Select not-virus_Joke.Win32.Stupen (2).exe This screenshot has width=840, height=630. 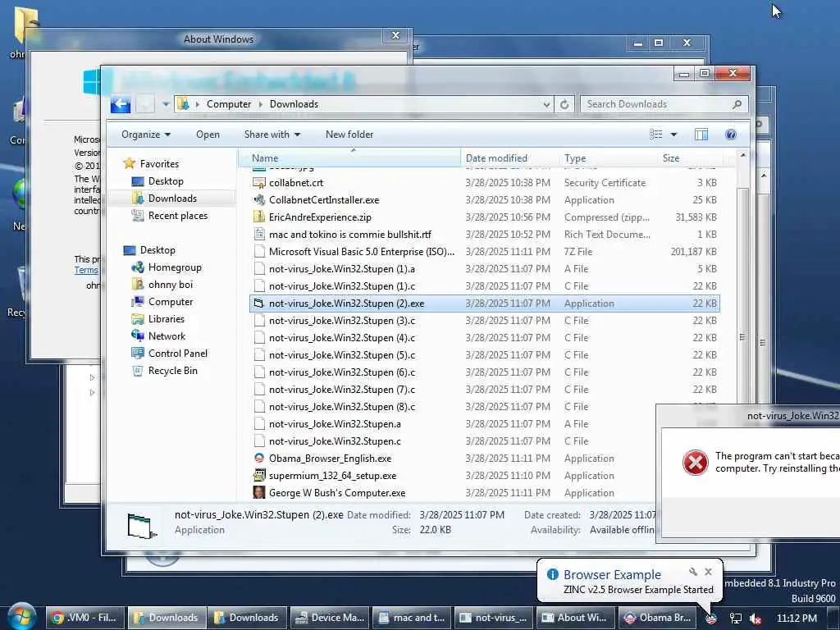pyautogui.click(x=485, y=304)
